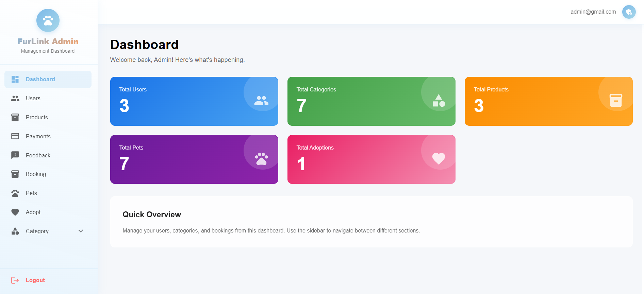Click the Booking box icon in sidebar
Viewport: 644px width, 294px height.
[x=15, y=174]
